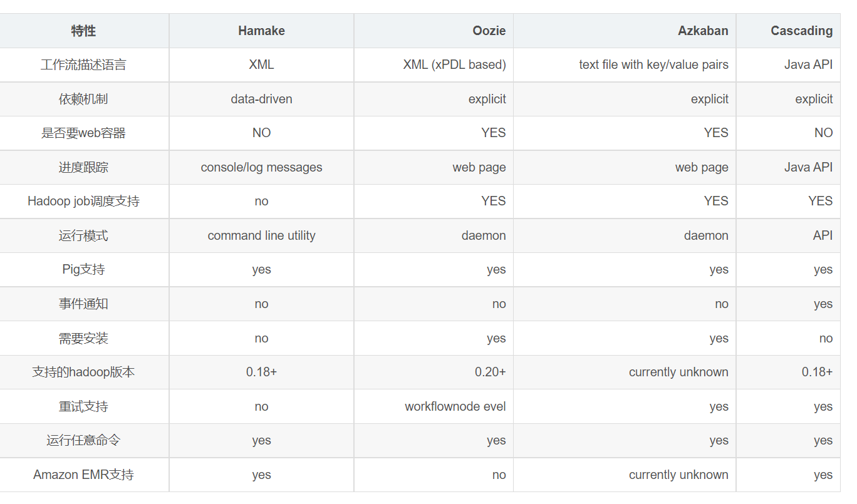Viewport: 857px width, 504px height.
Task: Select the Oozie column header
Action: [489, 31]
